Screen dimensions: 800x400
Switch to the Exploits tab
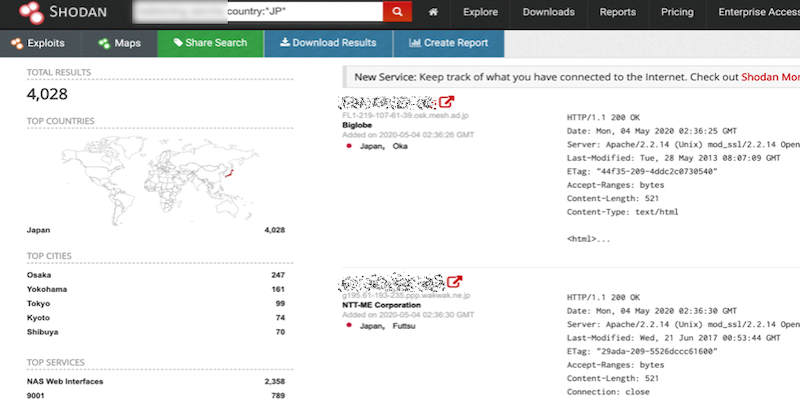point(40,43)
